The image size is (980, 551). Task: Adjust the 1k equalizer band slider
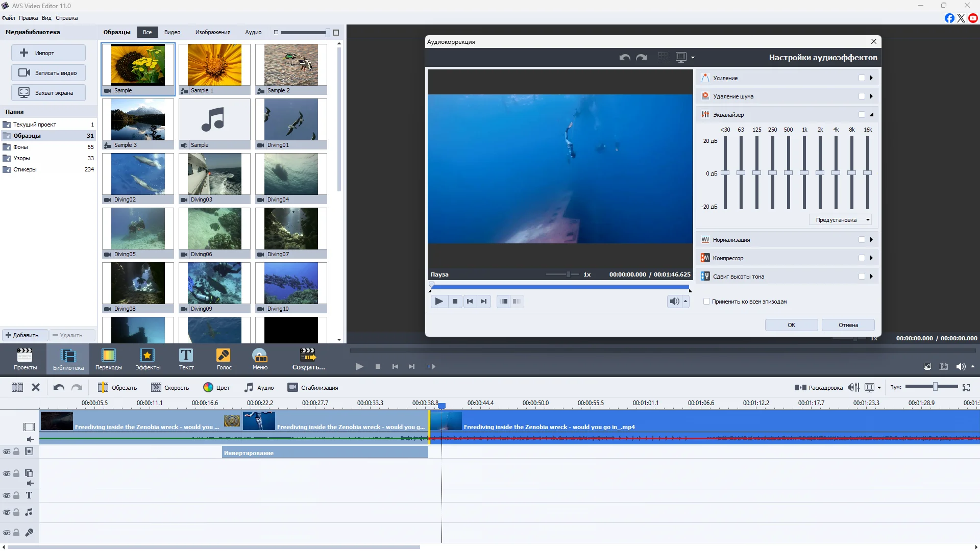[x=804, y=173]
